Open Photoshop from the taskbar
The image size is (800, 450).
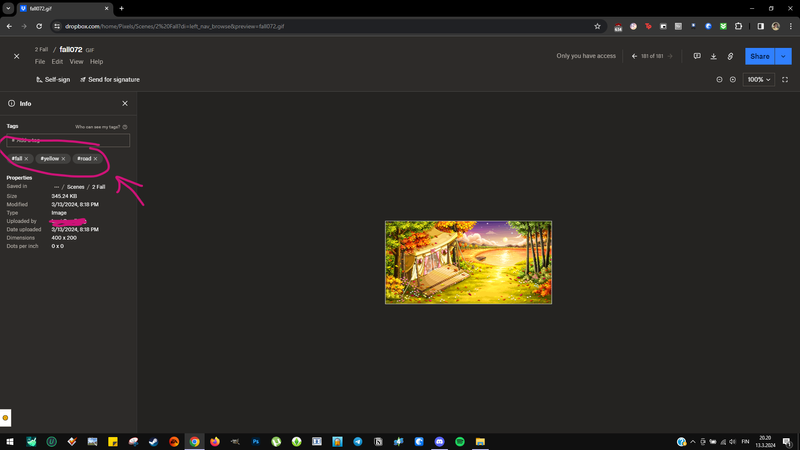[256, 442]
